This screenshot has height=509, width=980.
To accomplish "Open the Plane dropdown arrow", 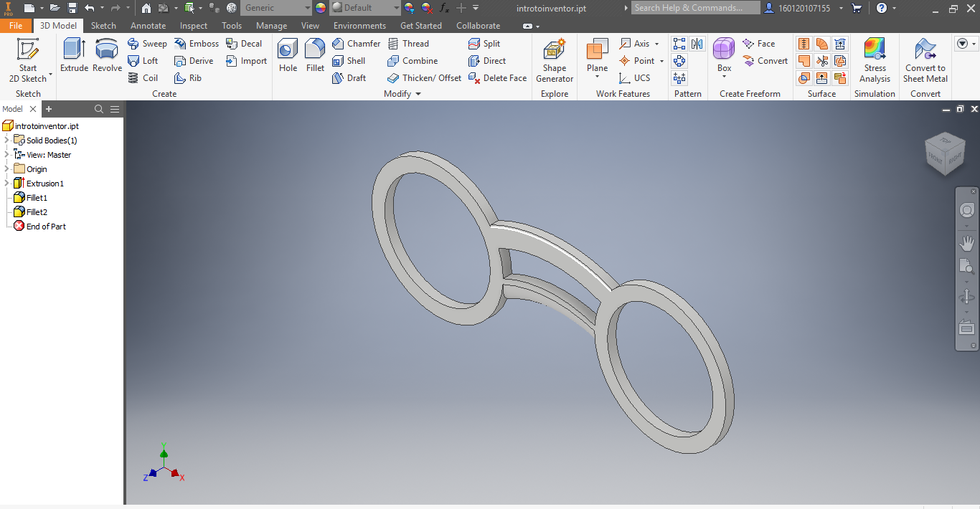I will [597, 77].
